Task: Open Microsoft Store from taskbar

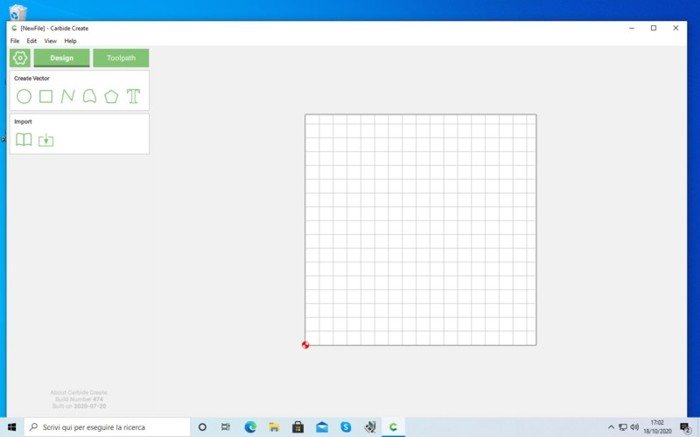Action: [x=298, y=427]
